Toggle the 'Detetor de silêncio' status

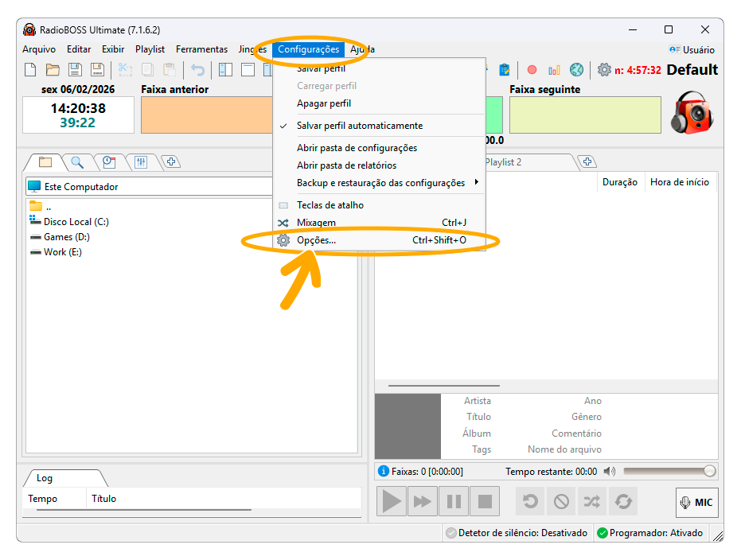517,533
